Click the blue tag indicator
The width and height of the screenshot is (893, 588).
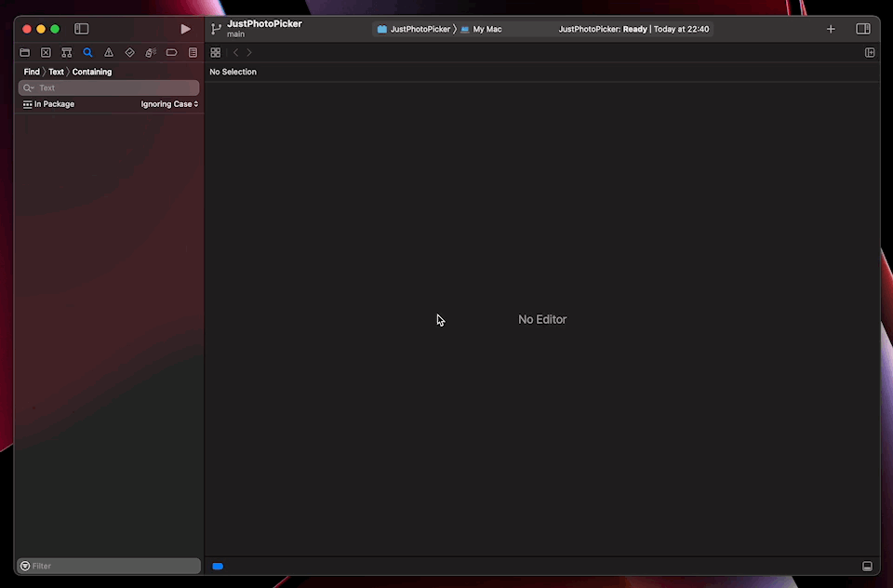218,566
